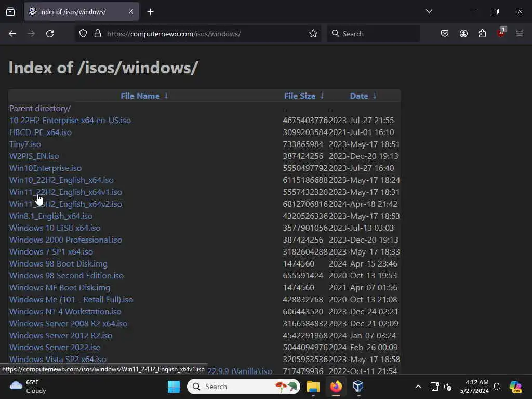Click descending arrow next to File Name
The height and width of the screenshot is (399, 532).
(166, 96)
